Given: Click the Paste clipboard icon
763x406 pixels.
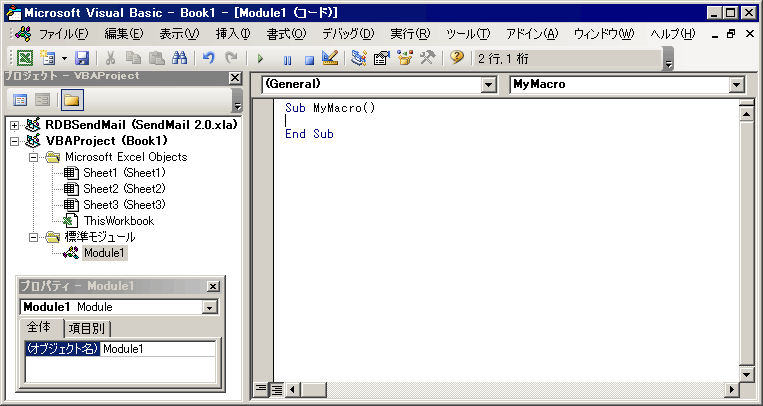Looking at the screenshot, I should pyautogui.click(x=156, y=58).
